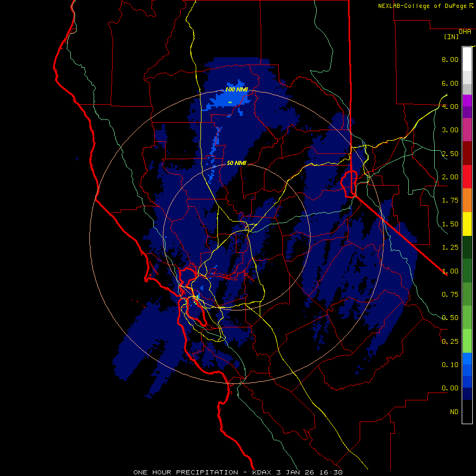
Task: Click the ONE HOUR PRECIPITATION caption text
Action: (186, 472)
